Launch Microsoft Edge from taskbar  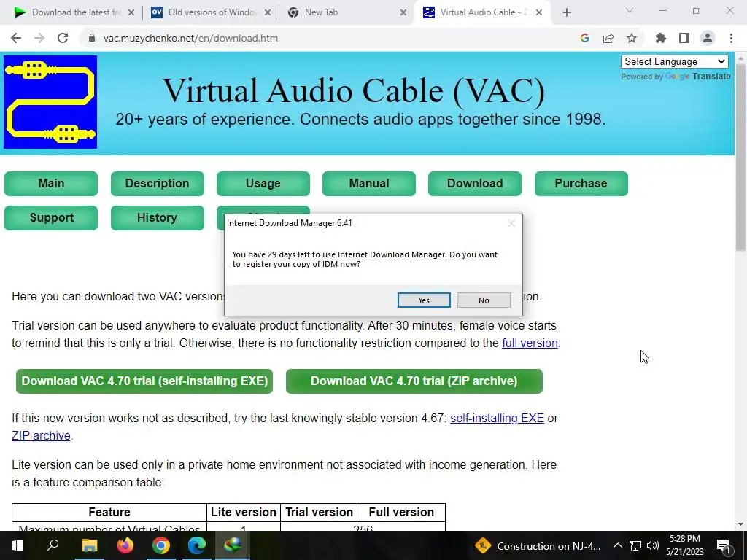click(197, 545)
